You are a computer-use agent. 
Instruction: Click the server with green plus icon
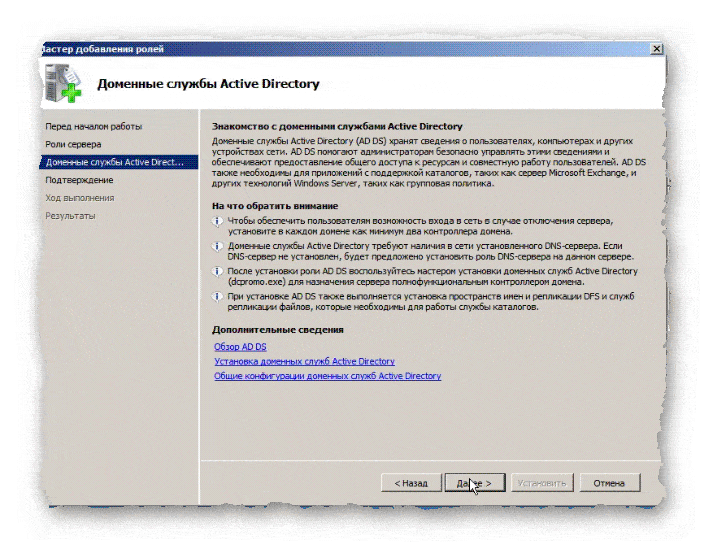[63, 83]
